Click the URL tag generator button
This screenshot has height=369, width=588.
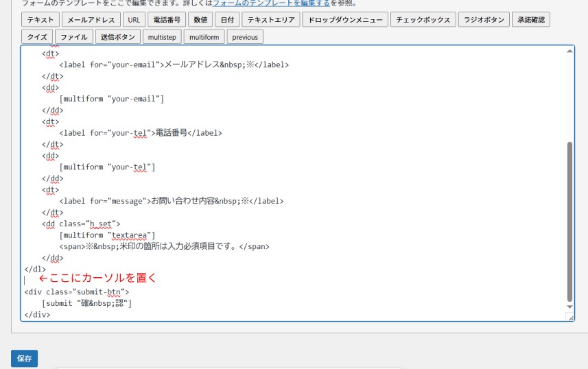[x=134, y=20]
